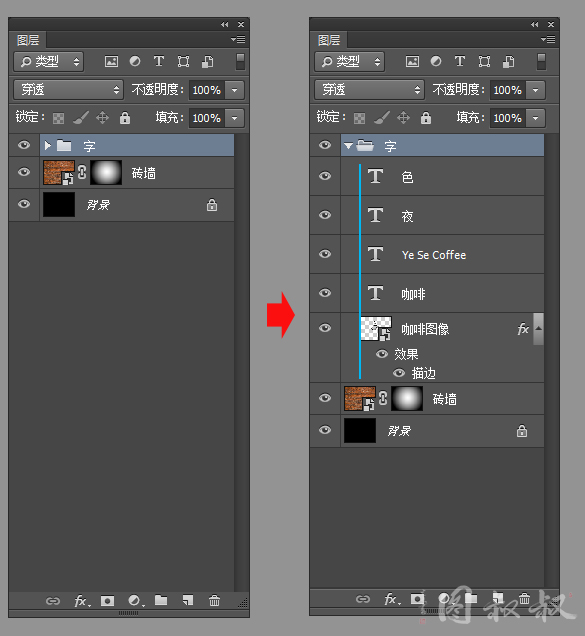Click the text layer filter icon in left panel
The height and width of the screenshot is (636, 585).
(x=159, y=61)
